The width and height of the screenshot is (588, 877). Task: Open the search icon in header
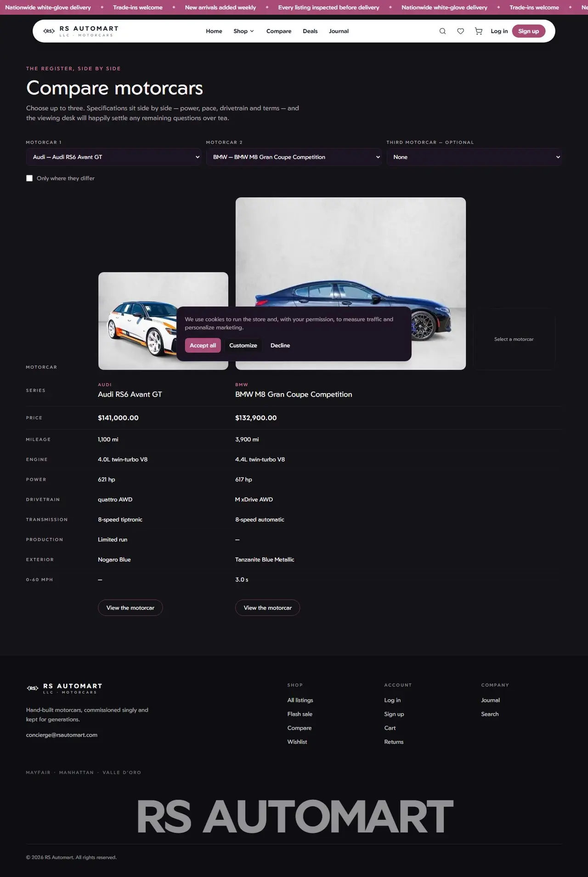point(442,31)
